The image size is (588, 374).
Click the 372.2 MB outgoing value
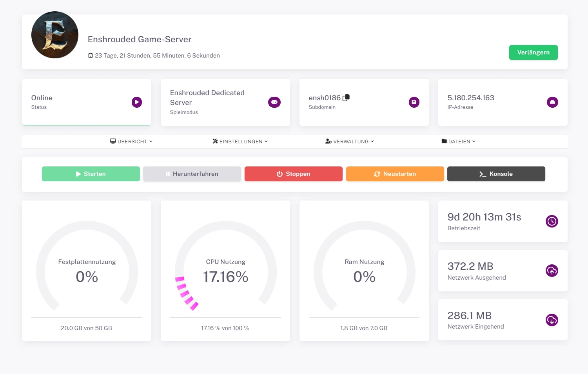coord(470,266)
